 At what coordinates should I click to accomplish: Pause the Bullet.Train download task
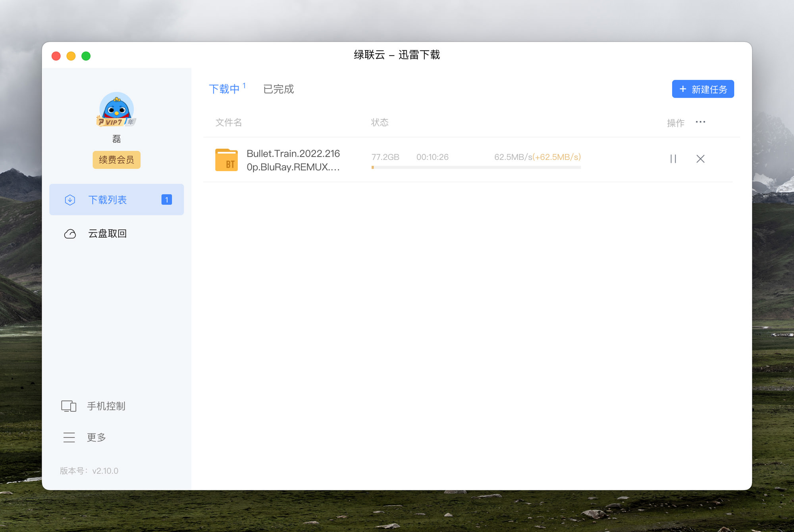[673, 159]
